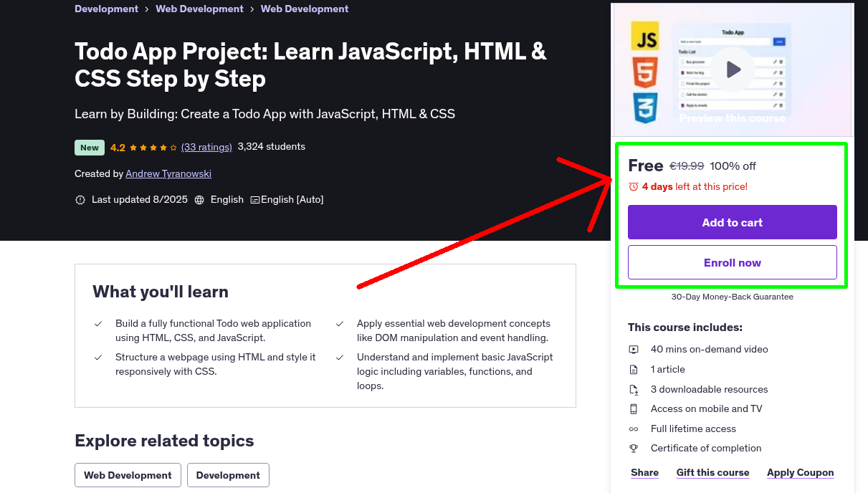Click the Full lifetime access text
868x493 pixels.
click(693, 429)
